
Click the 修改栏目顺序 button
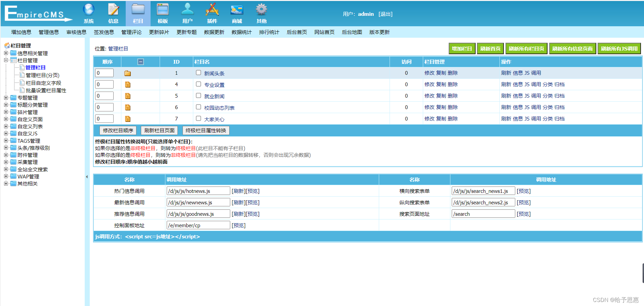118,130
